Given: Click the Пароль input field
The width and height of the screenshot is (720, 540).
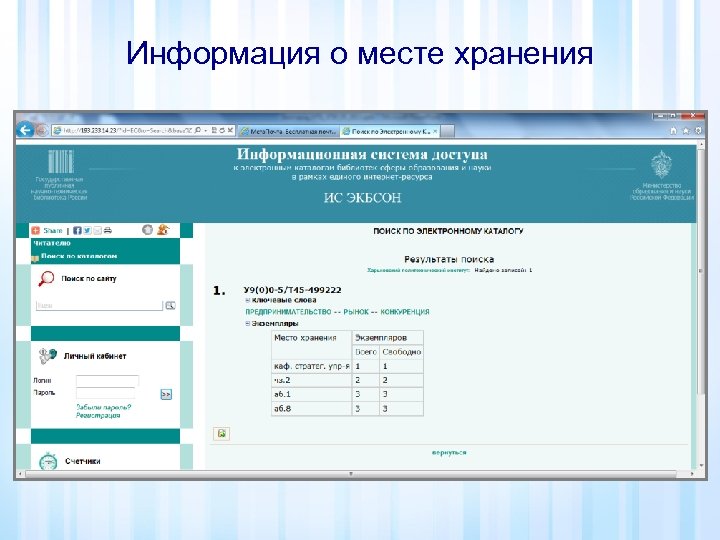Looking at the screenshot, I should (x=105, y=393).
